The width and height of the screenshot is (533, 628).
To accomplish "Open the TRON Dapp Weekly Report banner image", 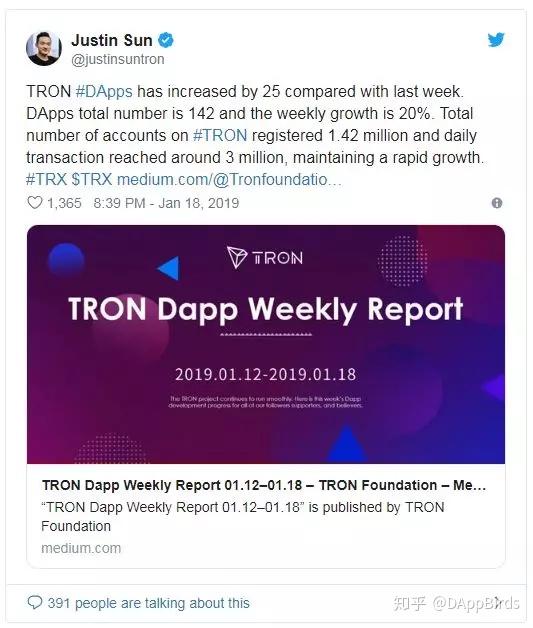I will coord(266,344).
